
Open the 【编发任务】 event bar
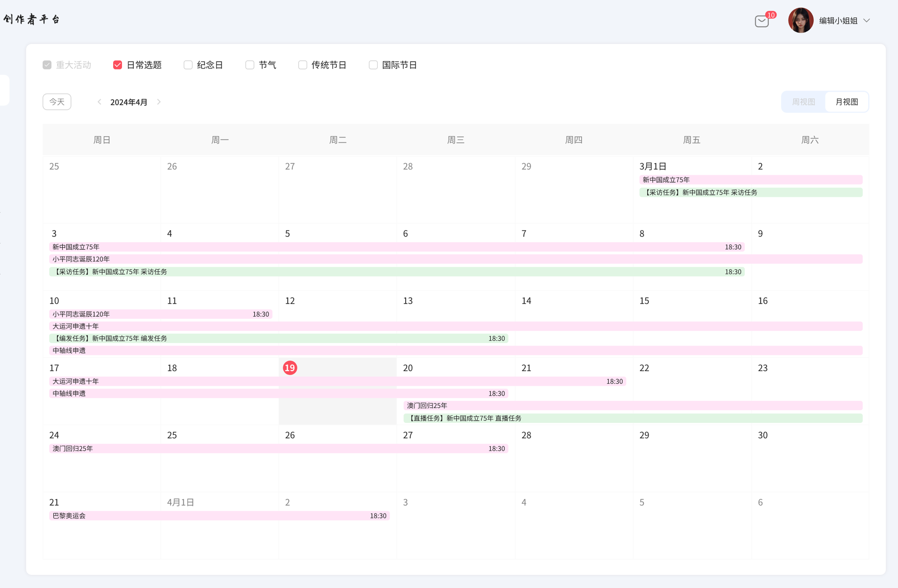pyautogui.click(x=278, y=338)
